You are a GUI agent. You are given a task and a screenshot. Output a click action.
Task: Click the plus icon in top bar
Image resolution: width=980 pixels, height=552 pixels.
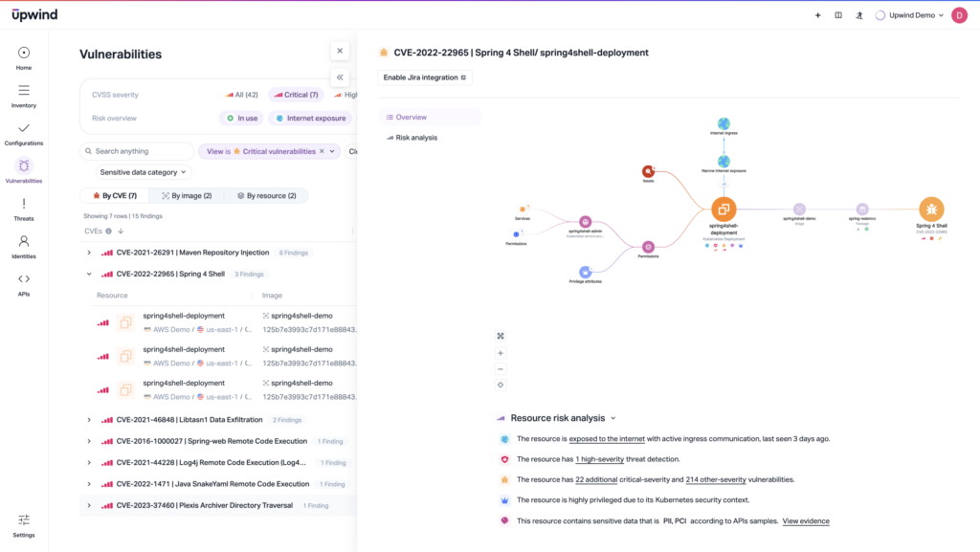[817, 15]
